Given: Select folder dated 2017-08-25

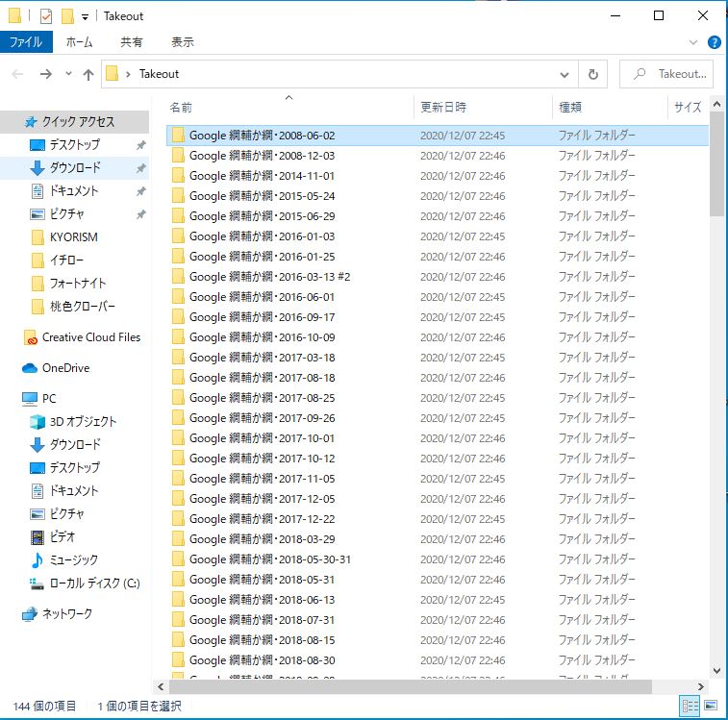Looking at the screenshot, I should click(437, 398).
